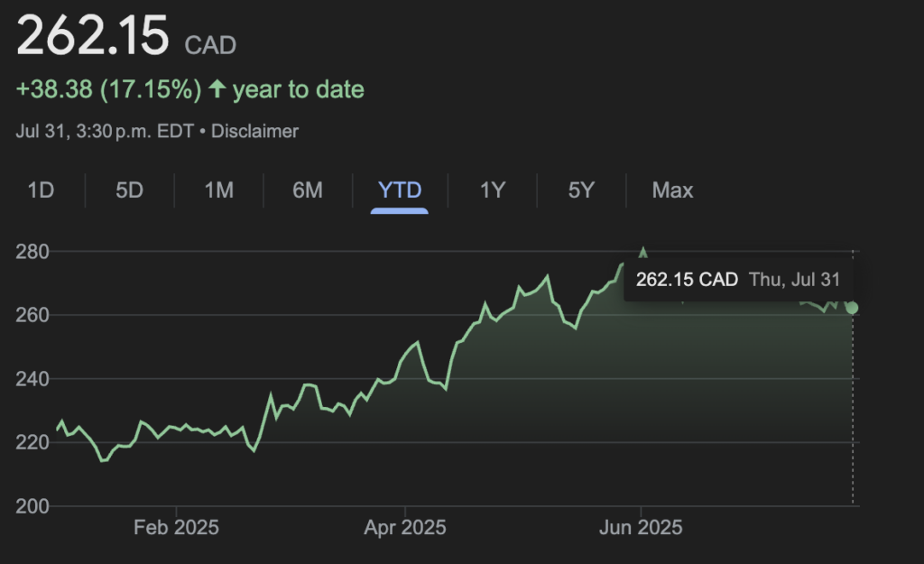Click the Apr 2025 axis label
924x564 pixels.
404,528
